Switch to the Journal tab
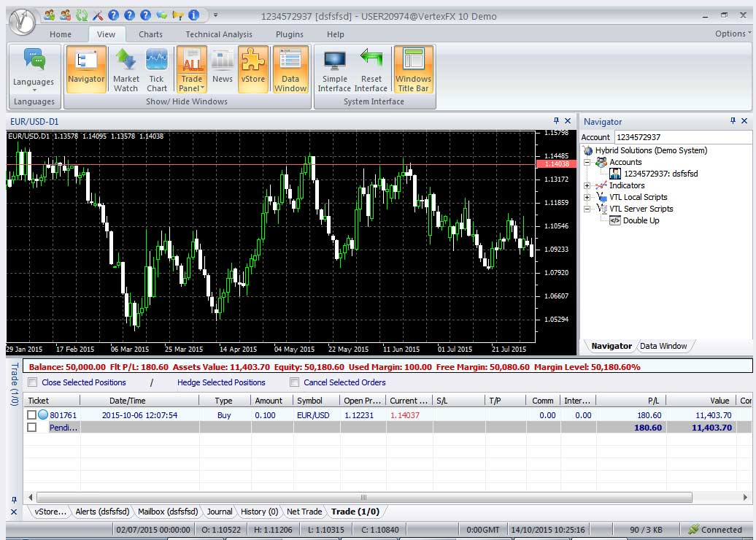The height and width of the screenshot is (540, 756). pos(220,512)
